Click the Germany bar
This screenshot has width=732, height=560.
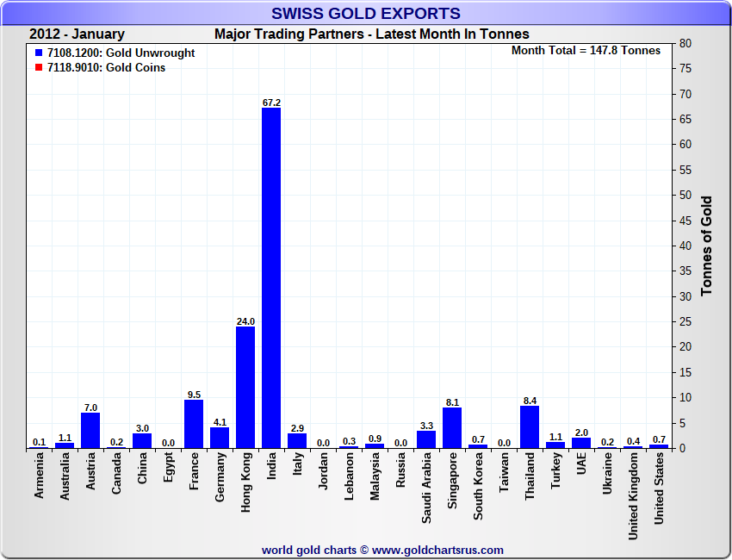220,439
